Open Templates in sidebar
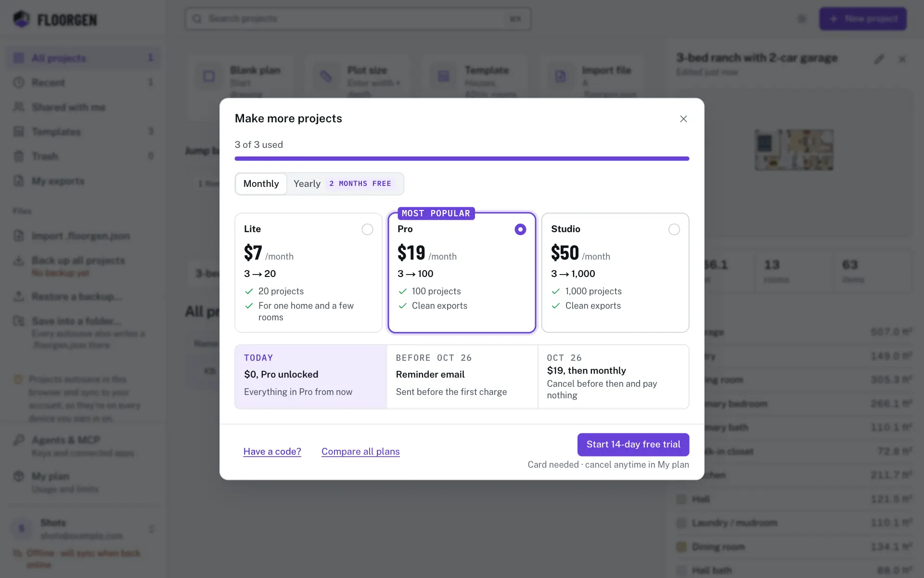This screenshot has height=578, width=924. coord(83,131)
